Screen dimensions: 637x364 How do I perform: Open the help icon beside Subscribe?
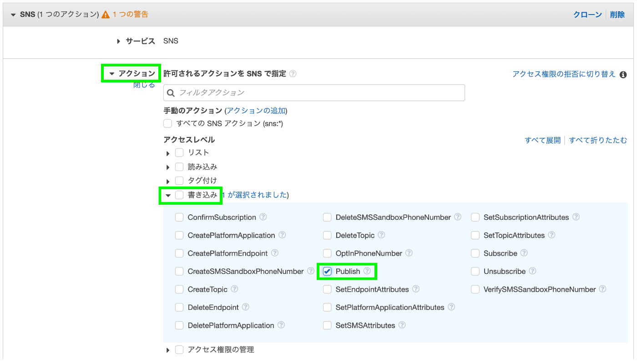524,253
